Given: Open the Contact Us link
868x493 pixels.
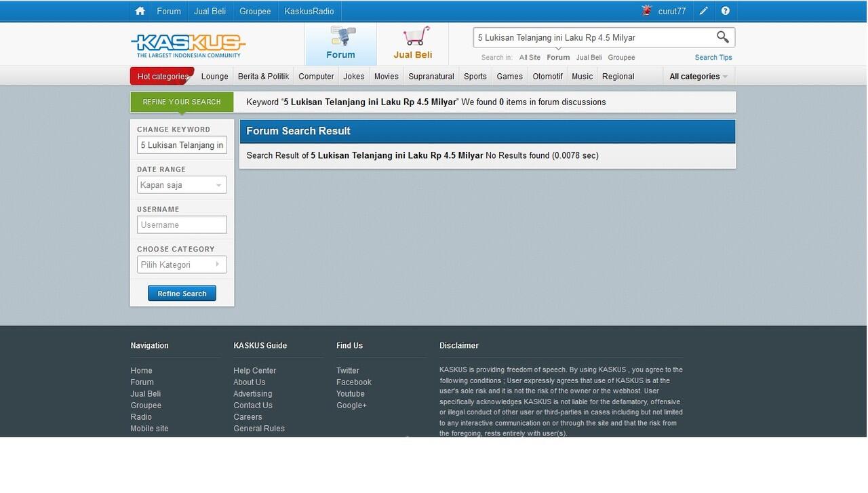Looking at the screenshot, I should pyautogui.click(x=253, y=406).
